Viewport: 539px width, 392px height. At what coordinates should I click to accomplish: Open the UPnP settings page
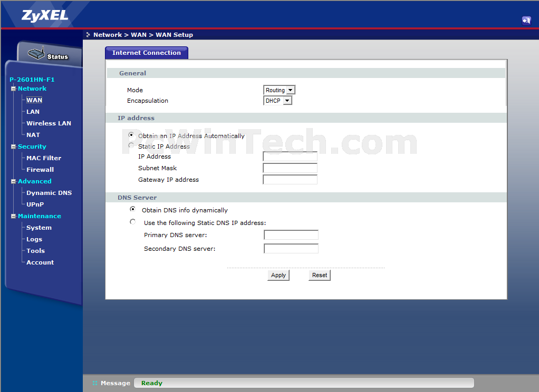click(35, 204)
